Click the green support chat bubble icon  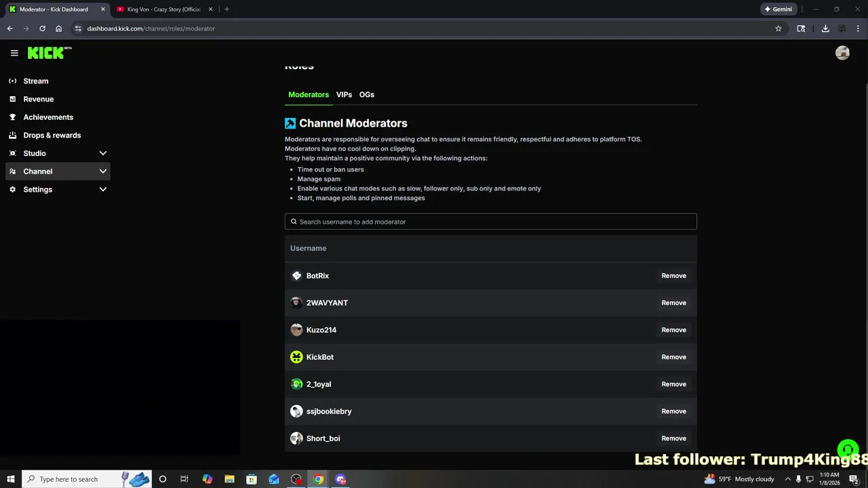pyautogui.click(x=847, y=450)
